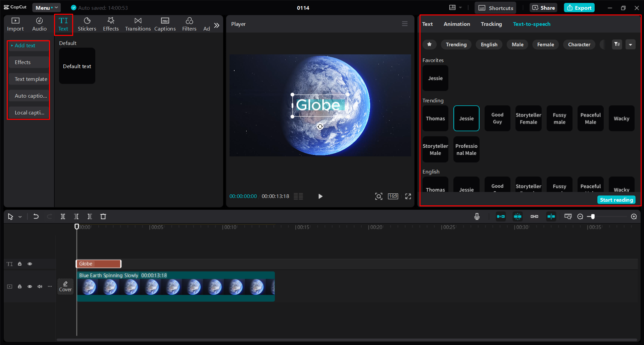This screenshot has width=644, height=345.
Task: Select the Transitions tool
Action: (x=138, y=24)
